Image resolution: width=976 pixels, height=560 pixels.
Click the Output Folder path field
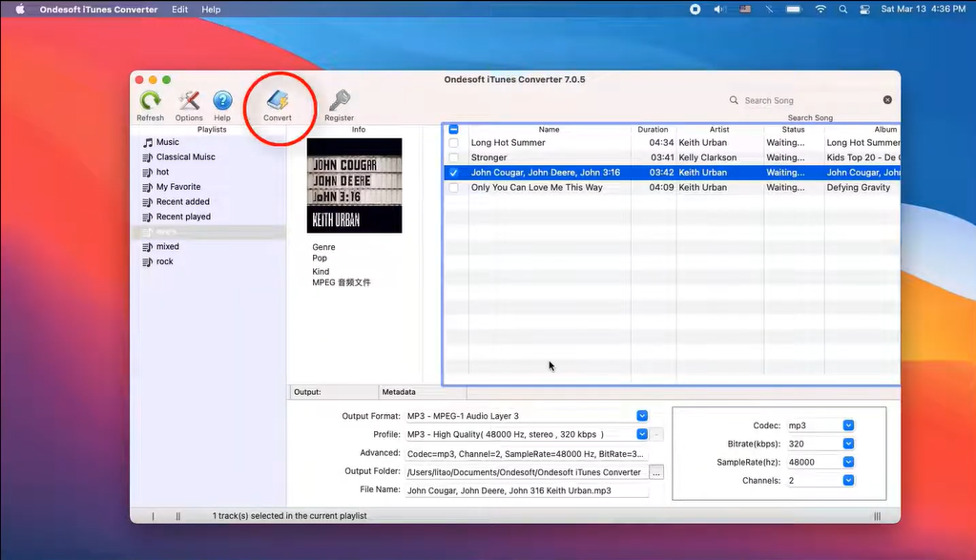[527, 472]
